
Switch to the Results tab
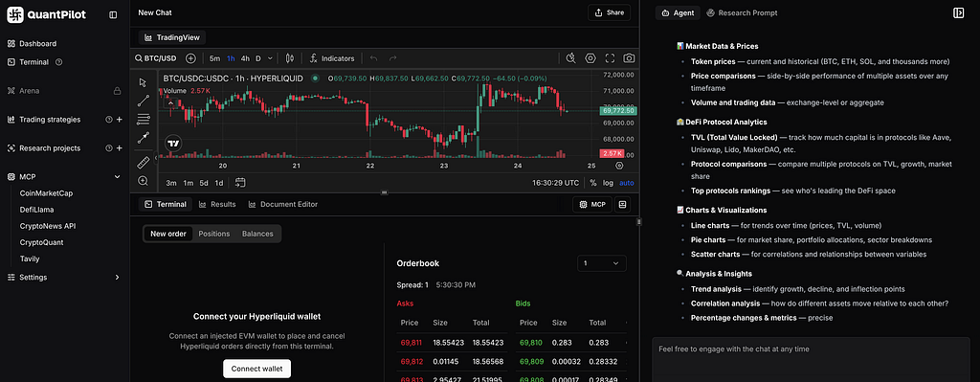pyautogui.click(x=217, y=204)
